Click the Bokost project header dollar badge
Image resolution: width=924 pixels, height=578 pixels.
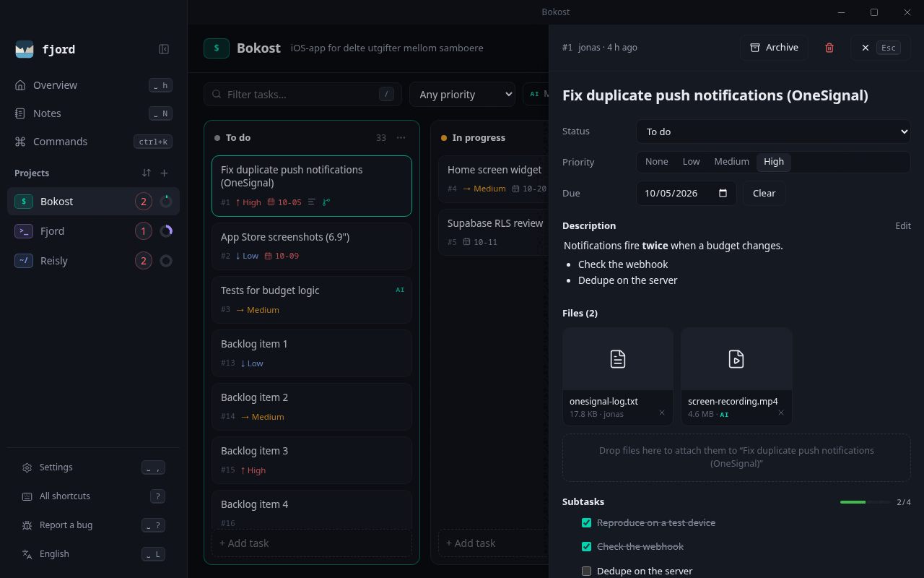(217, 48)
